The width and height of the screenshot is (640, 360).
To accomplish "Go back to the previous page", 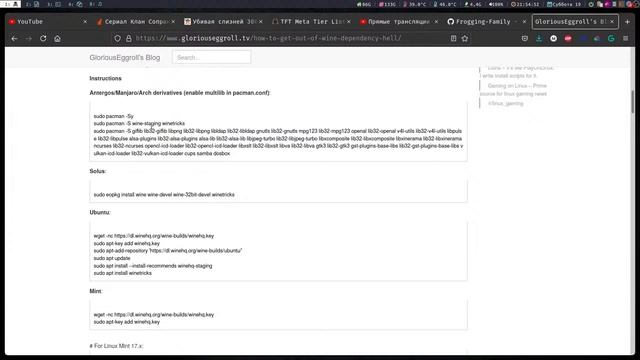I will pos(15,38).
